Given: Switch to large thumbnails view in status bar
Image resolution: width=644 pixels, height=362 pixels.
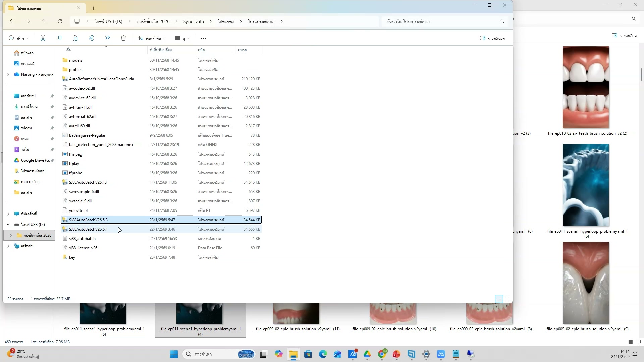Looking at the screenshot, I should click(507, 299).
